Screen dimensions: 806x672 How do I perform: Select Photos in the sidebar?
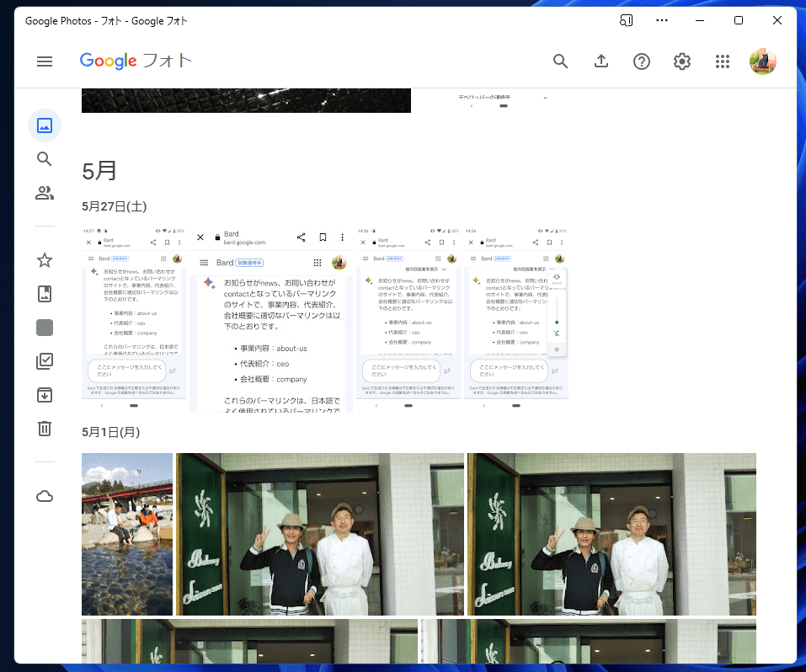tap(45, 125)
